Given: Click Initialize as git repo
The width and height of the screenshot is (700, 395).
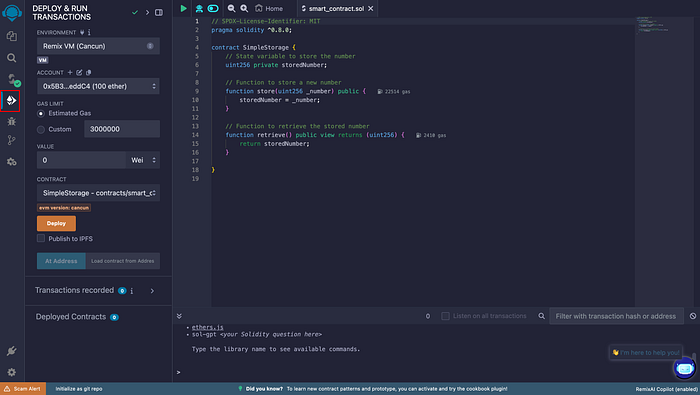Looking at the screenshot, I should pos(79,389).
